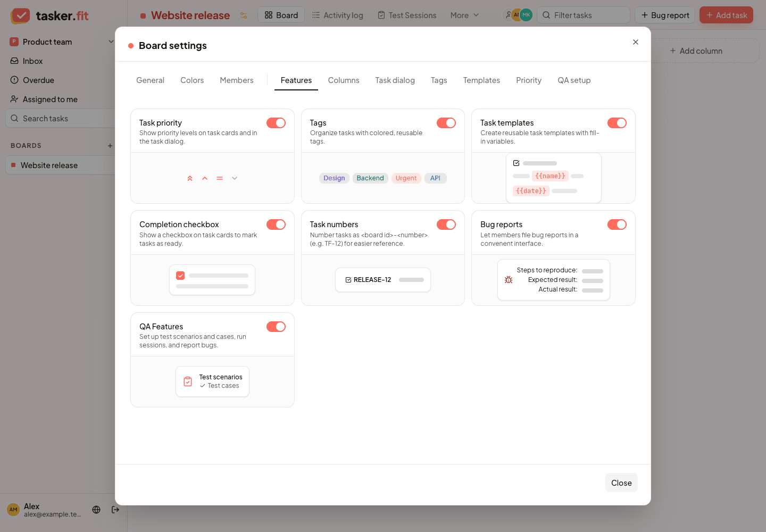Click the MK member avatar in header
This screenshot has width=766, height=532.
[x=526, y=15]
